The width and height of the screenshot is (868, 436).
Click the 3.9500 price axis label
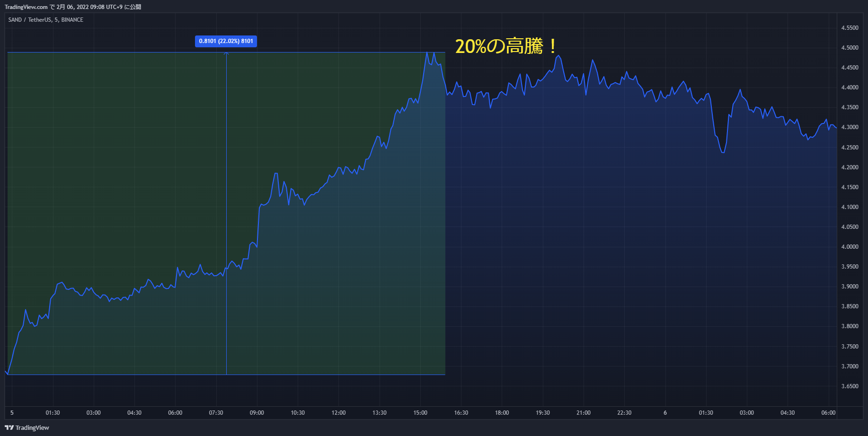click(x=850, y=267)
